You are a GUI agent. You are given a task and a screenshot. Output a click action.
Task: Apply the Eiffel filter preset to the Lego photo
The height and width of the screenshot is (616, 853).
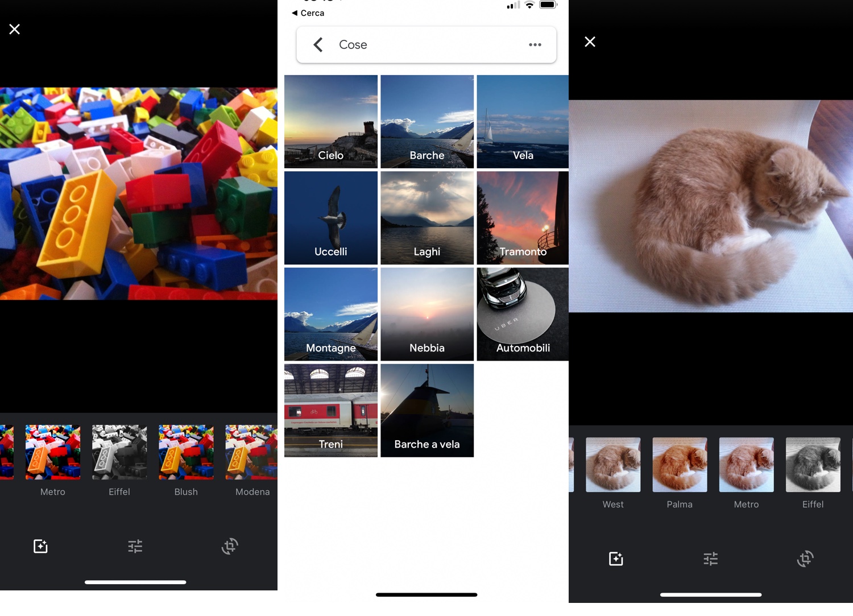pos(119,451)
